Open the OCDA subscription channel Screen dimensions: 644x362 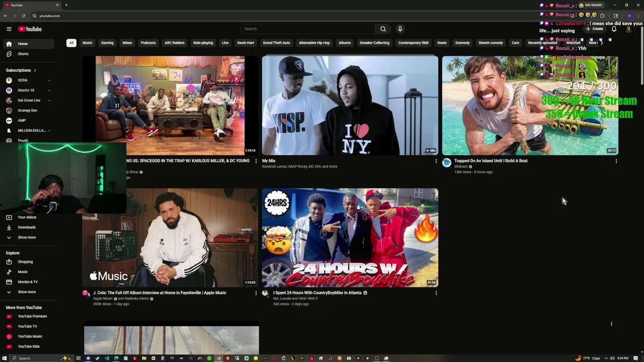(29, 80)
